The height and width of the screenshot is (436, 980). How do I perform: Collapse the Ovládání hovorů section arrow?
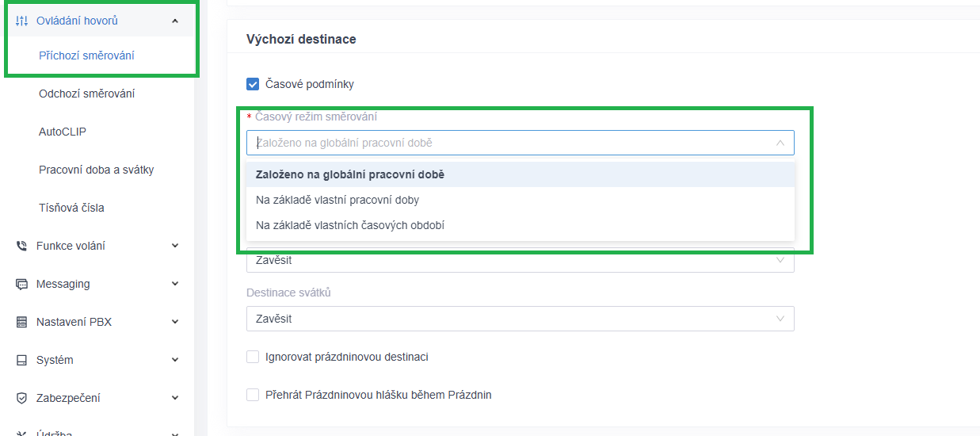(175, 21)
